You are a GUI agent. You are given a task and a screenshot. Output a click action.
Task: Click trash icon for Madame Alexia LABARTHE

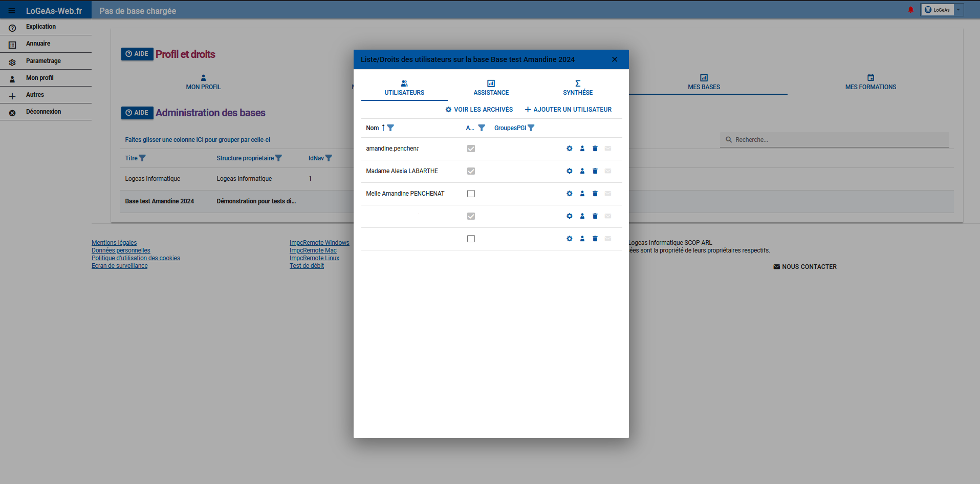point(595,171)
